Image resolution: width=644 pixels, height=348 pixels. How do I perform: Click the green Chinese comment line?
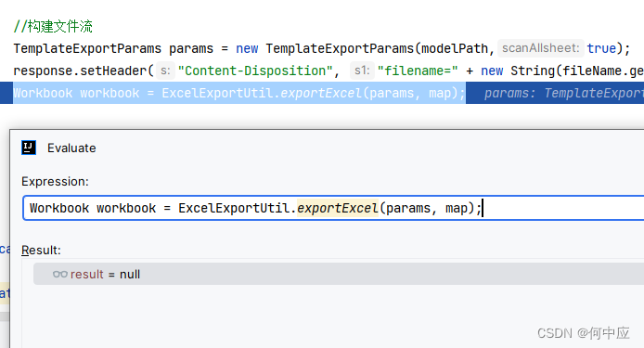coord(53,26)
